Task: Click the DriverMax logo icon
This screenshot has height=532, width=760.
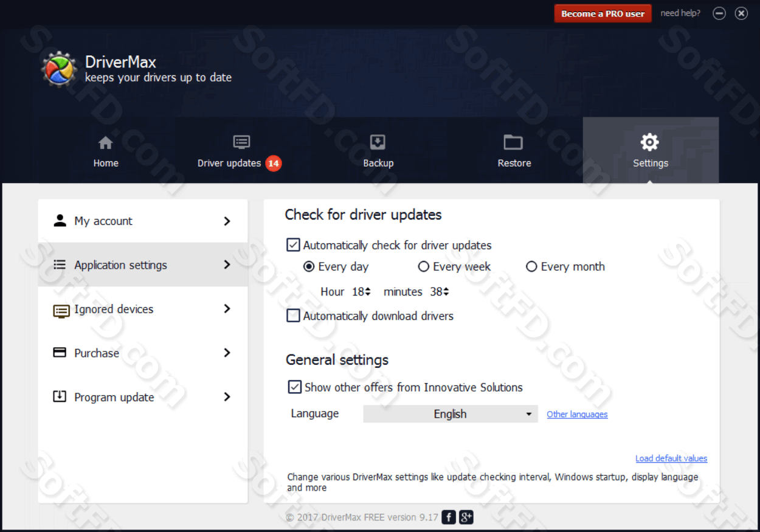Action: (x=59, y=69)
